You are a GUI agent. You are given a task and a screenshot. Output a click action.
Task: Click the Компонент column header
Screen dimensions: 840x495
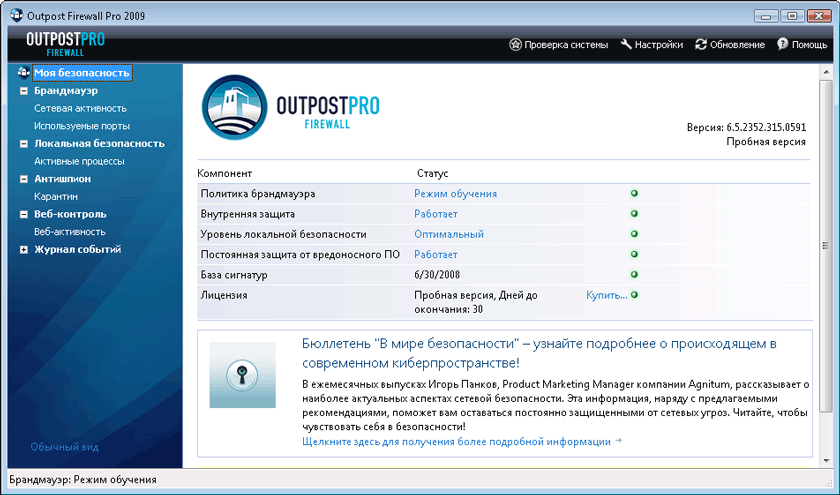pos(224,174)
